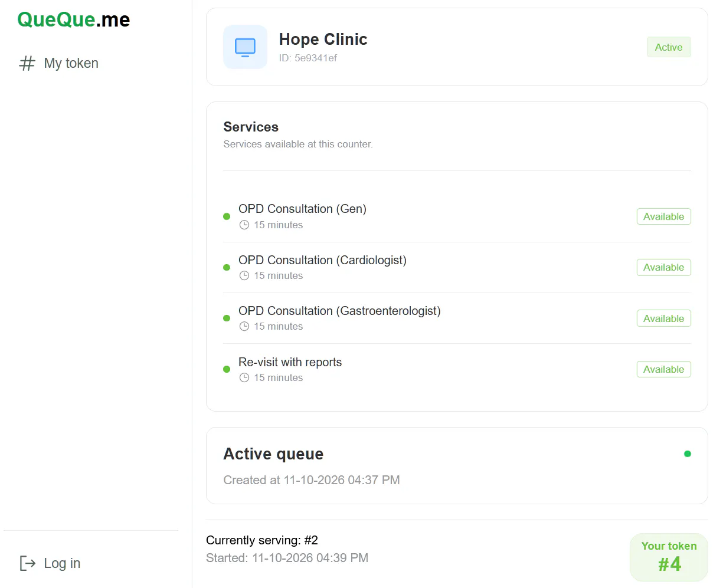Click the clock icon under Cardiologist consultation
The height and width of the screenshot is (588, 723).
(x=244, y=275)
